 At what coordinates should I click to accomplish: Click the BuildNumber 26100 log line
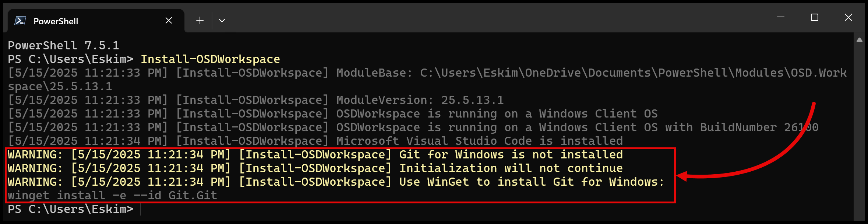coord(368,127)
